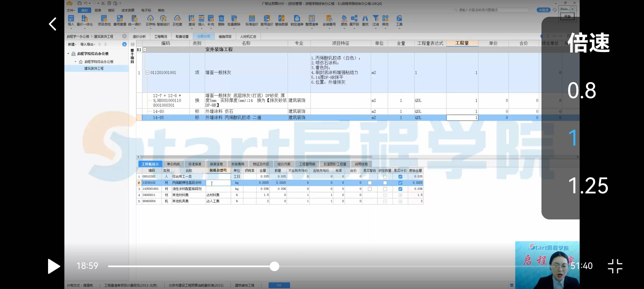Expand the undo history dropdown arrow

point(90,3)
